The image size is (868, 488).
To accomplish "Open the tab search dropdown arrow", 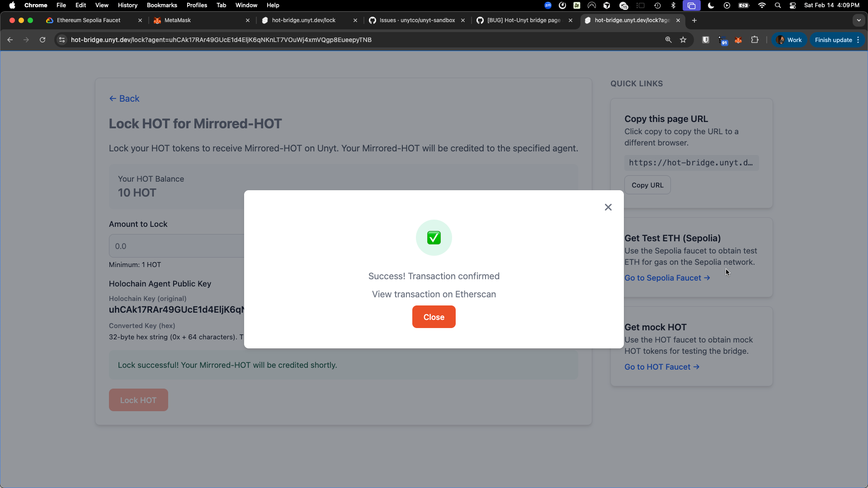I will 859,20.
